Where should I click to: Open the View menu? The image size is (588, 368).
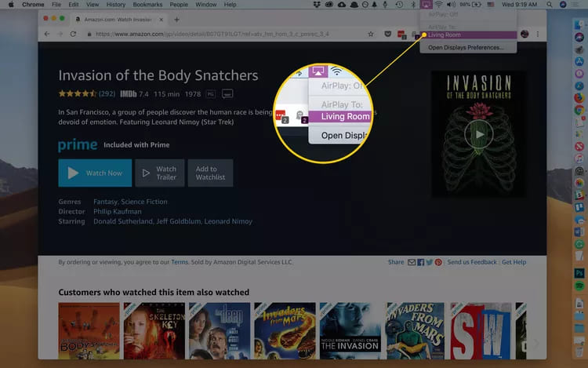coord(93,5)
